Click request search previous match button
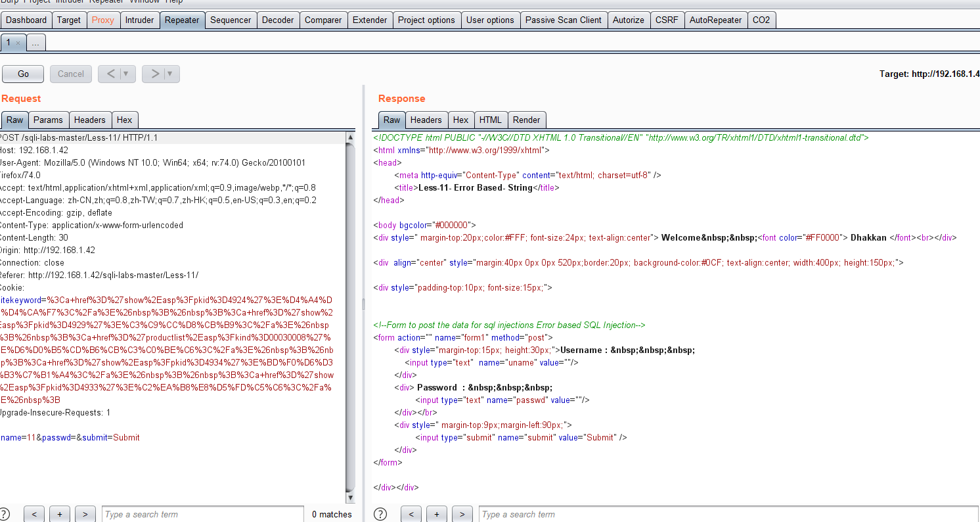This screenshot has width=980, height=522. (34, 514)
